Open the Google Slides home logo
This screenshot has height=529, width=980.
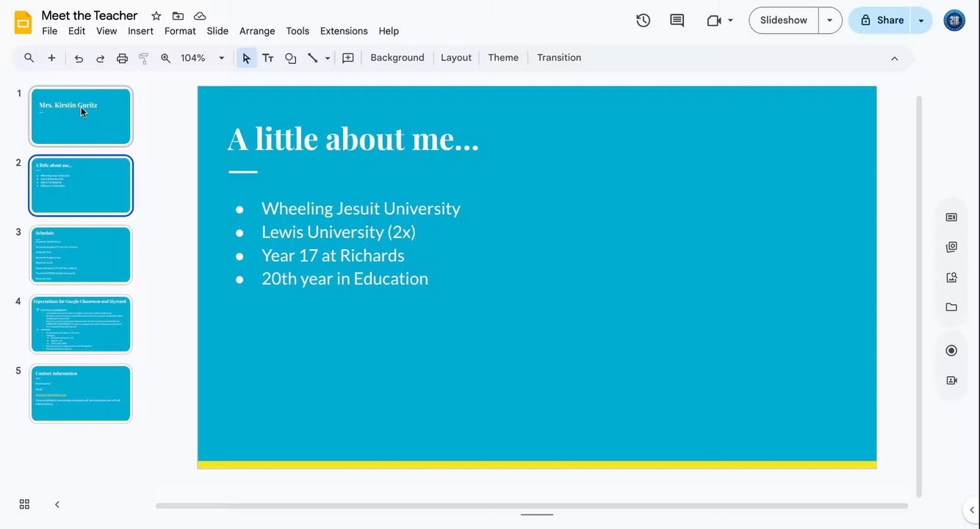[23, 22]
